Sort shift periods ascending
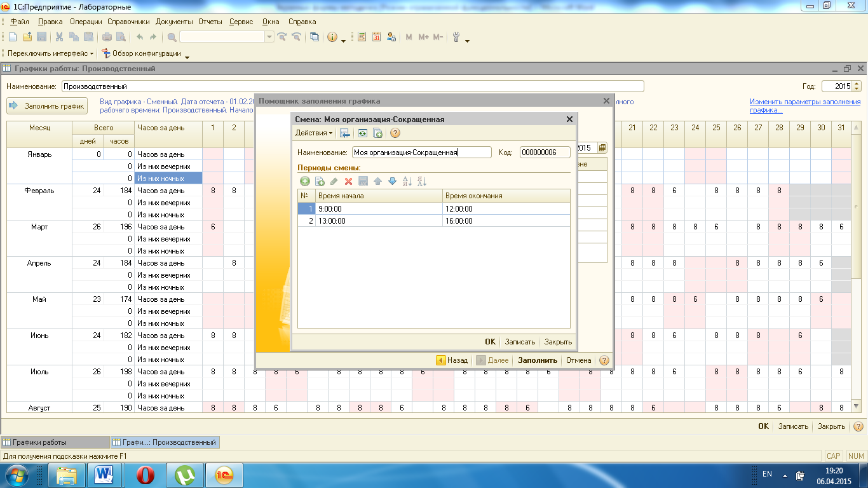The height and width of the screenshot is (488, 868). point(407,181)
